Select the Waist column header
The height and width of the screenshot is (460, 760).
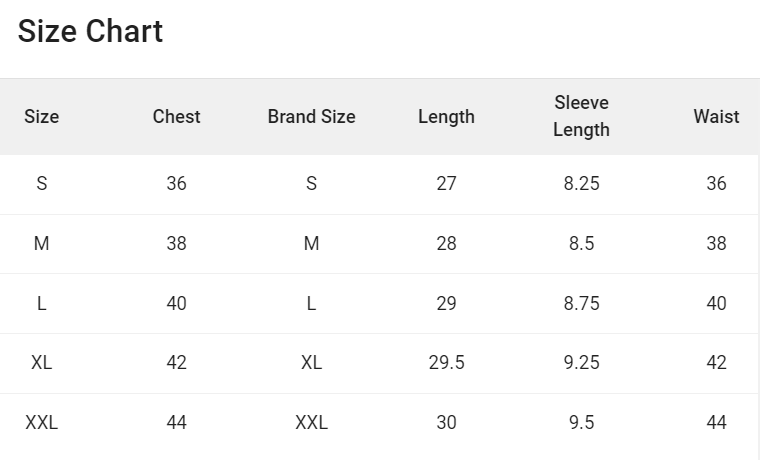(x=716, y=117)
